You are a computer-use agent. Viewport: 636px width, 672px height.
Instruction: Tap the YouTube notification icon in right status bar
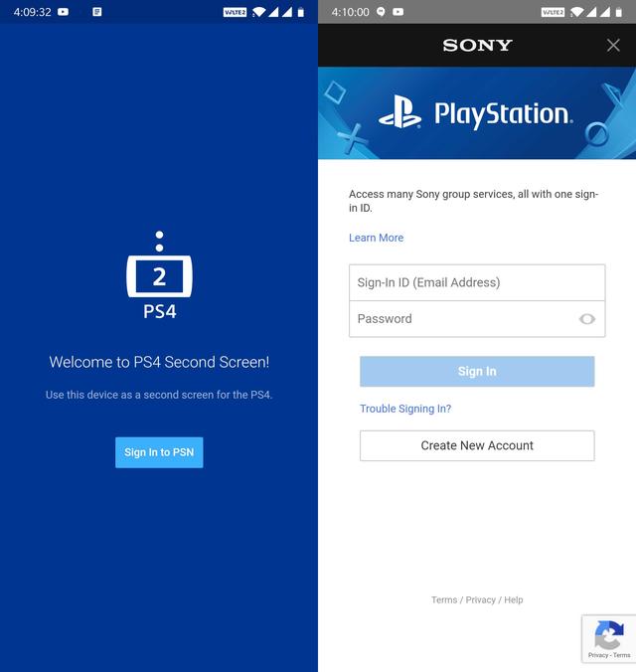[398, 12]
